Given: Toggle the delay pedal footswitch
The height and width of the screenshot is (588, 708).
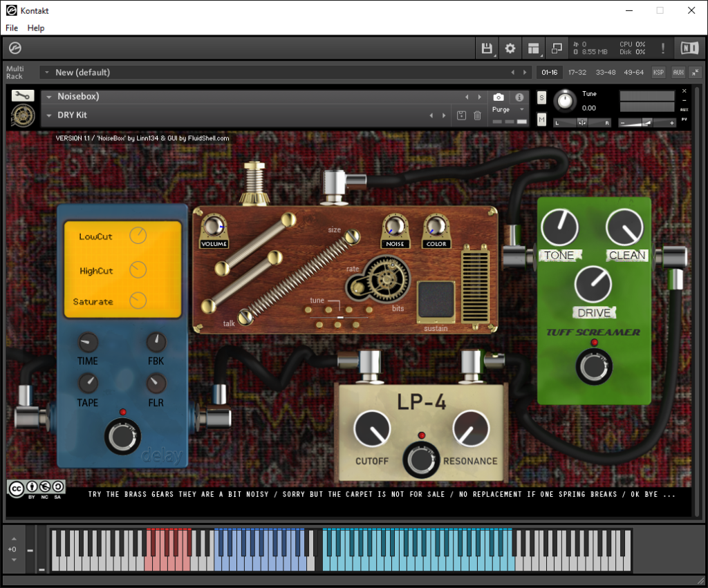Looking at the screenshot, I should (x=122, y=437).
